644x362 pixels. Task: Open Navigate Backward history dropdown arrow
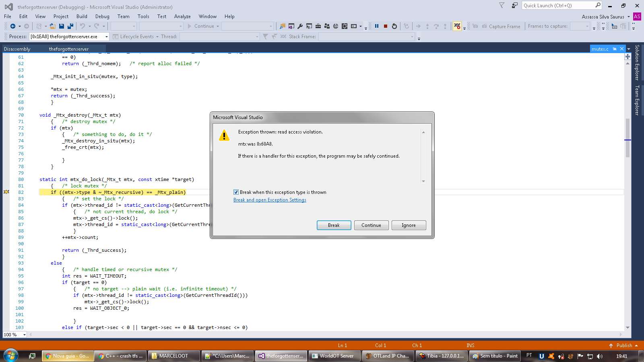coord(19,26)
